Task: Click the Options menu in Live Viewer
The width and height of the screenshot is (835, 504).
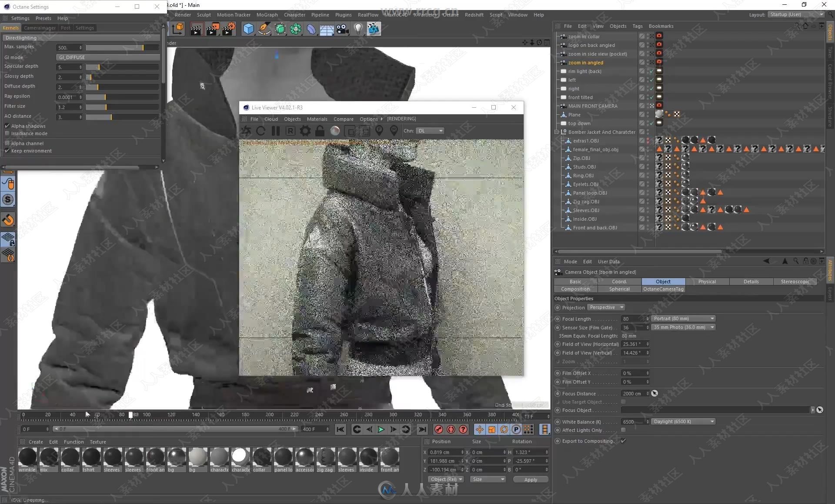Action: coord(368,119)
